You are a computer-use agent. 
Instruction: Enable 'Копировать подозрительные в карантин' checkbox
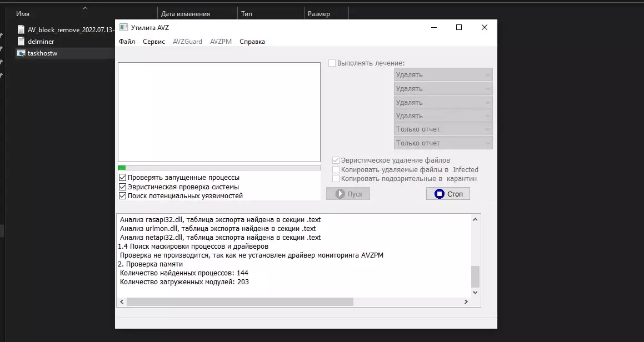336,179
